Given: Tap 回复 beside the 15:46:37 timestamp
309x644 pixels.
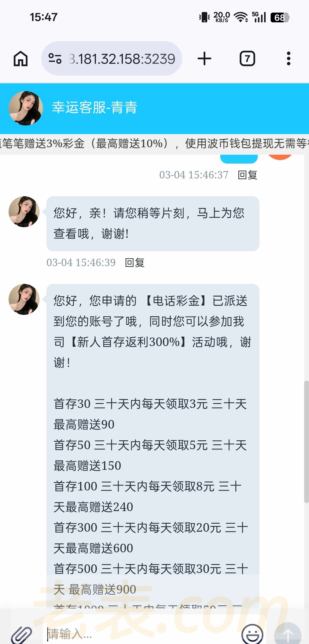Looking at the screenshot, I should pyautogui.click(x=247, y=175).
